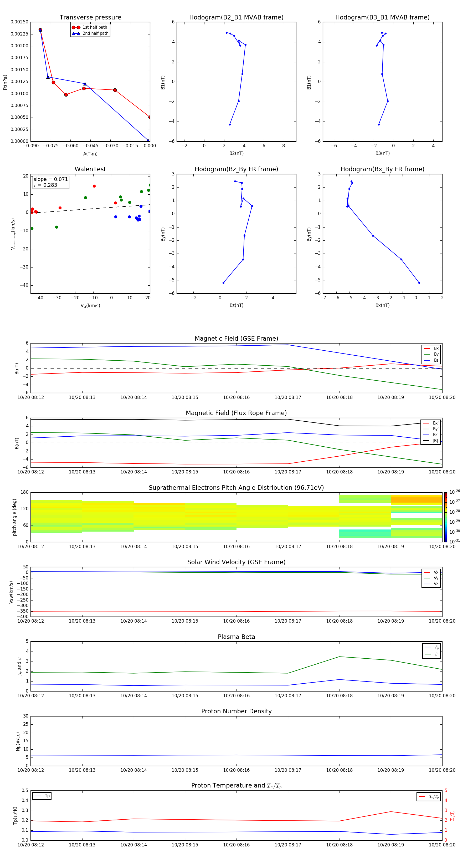This screenshot has width=473, height=868.
Task: Click the Tp legend box in temperature panel
Action: [x=42, y=796]
